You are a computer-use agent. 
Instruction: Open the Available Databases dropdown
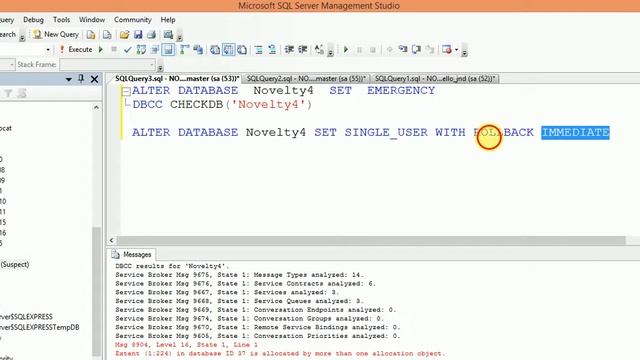click(48, 50)
